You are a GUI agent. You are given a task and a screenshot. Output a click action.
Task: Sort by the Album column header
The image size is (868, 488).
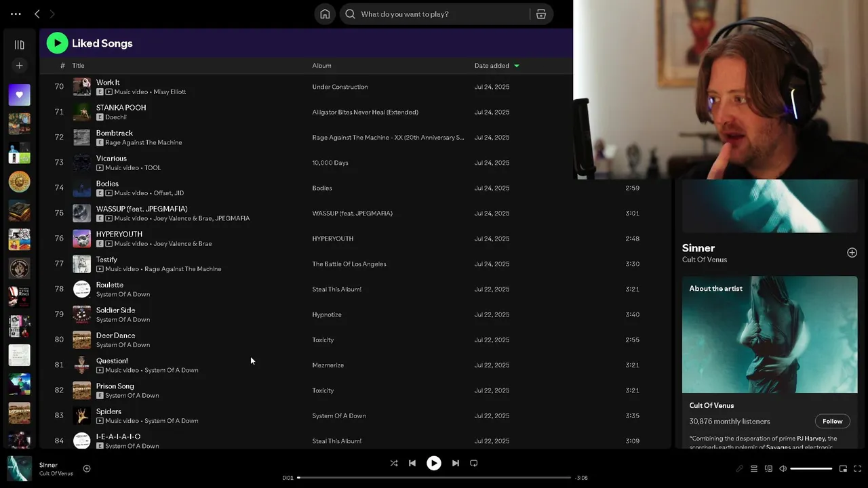coord(321,66)
